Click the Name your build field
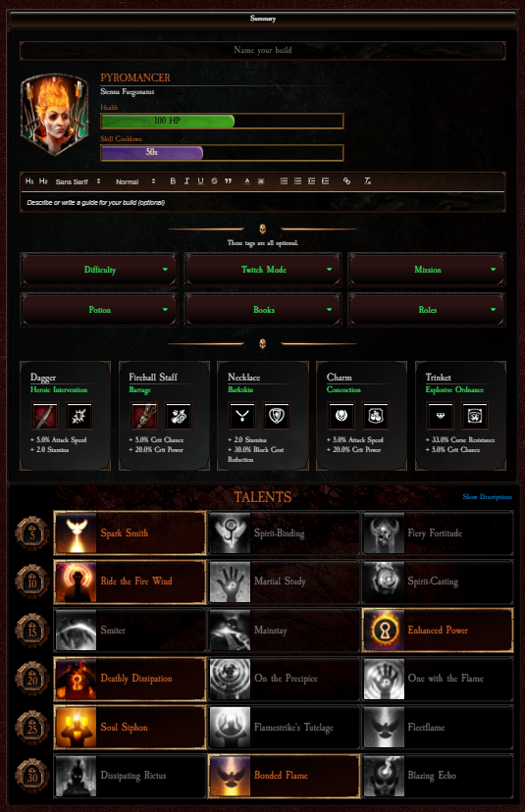Viewport: 525px width, 812px height. 262,50
